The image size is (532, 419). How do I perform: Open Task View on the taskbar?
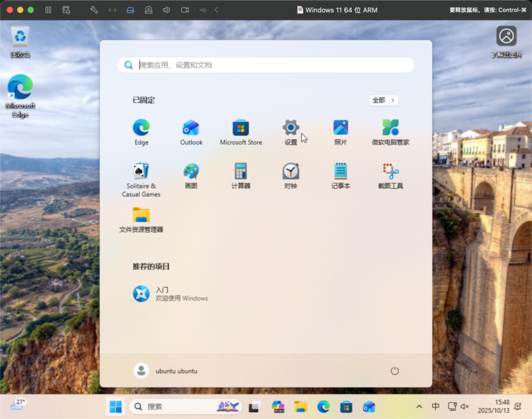point(254,406)
